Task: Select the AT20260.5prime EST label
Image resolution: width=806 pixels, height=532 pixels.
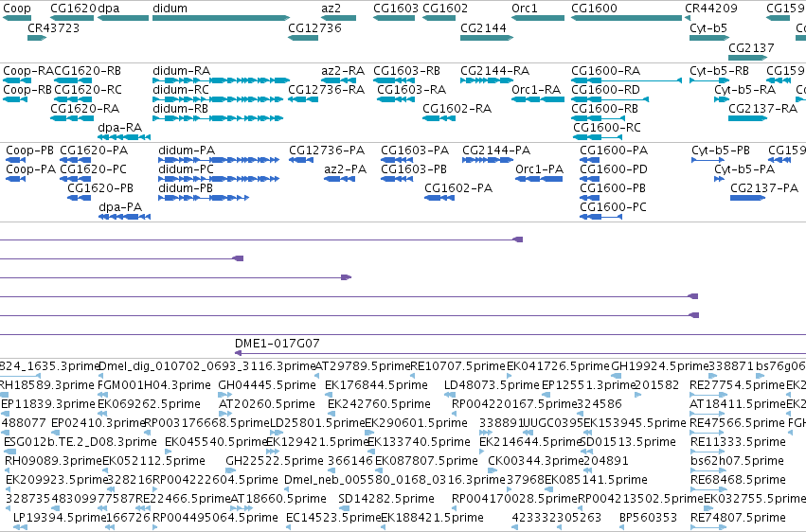Action: [267, 404]
